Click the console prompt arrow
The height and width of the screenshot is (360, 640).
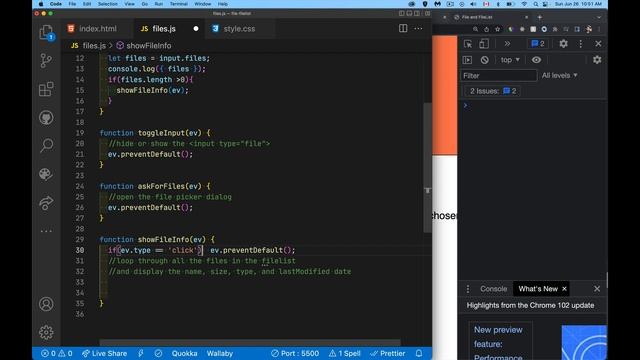pyautogui.click(x=465, y=105)
